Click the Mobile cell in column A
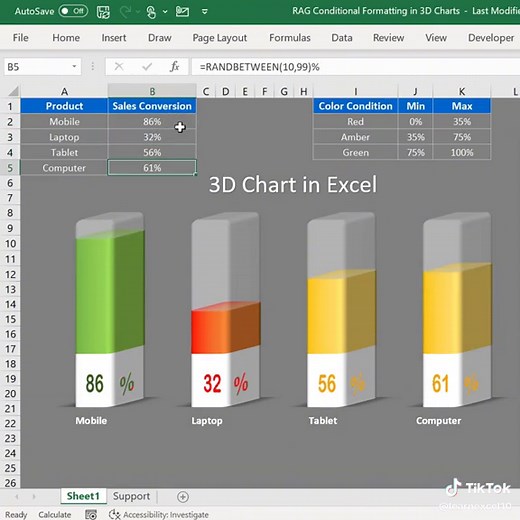The width and height of the screenshot is (520, 520). [64, 122]
